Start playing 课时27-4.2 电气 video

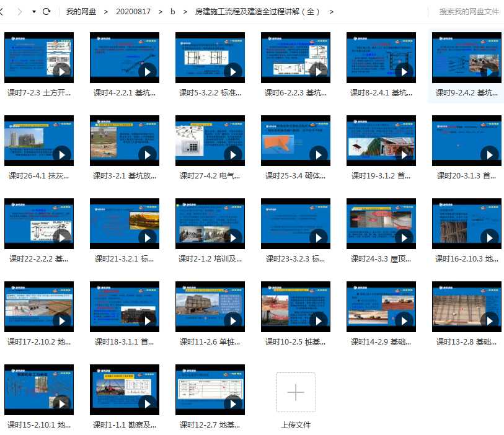coord(232,154)
